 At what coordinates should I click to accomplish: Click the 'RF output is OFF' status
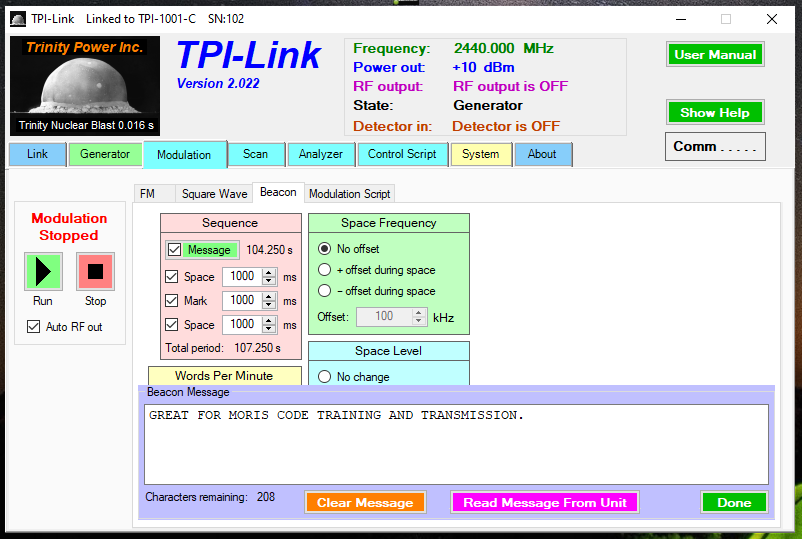tap(510, 86)
